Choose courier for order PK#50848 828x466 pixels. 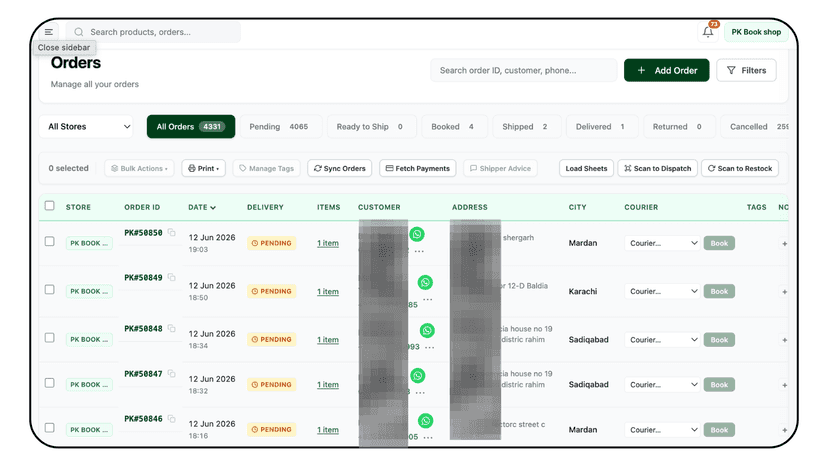[x=662, y=340]
